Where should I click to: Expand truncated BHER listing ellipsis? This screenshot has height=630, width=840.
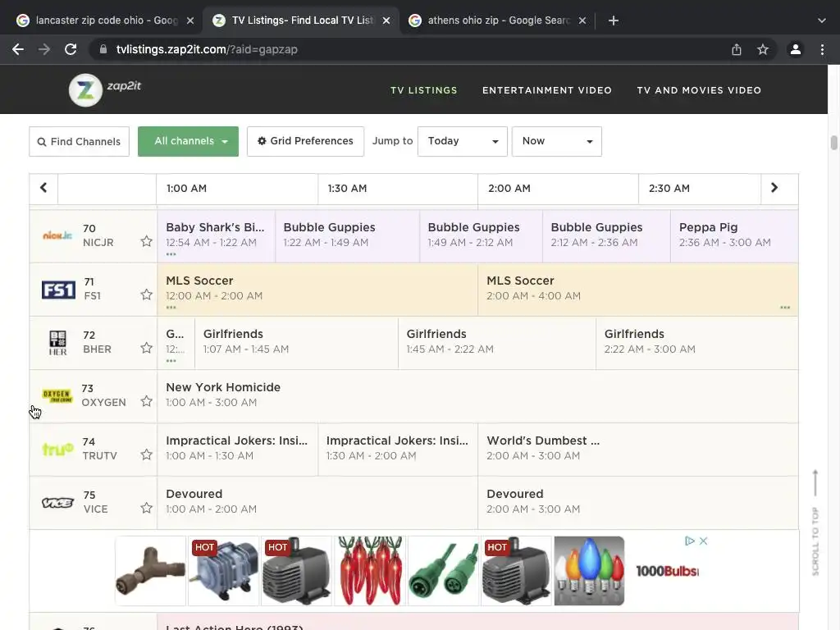click(171, 361)
